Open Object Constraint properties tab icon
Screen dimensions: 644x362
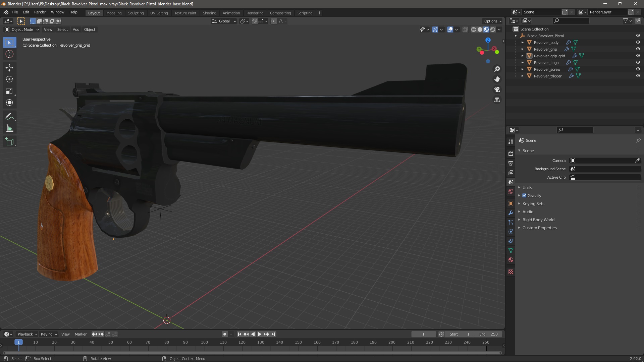click(511, 241)
